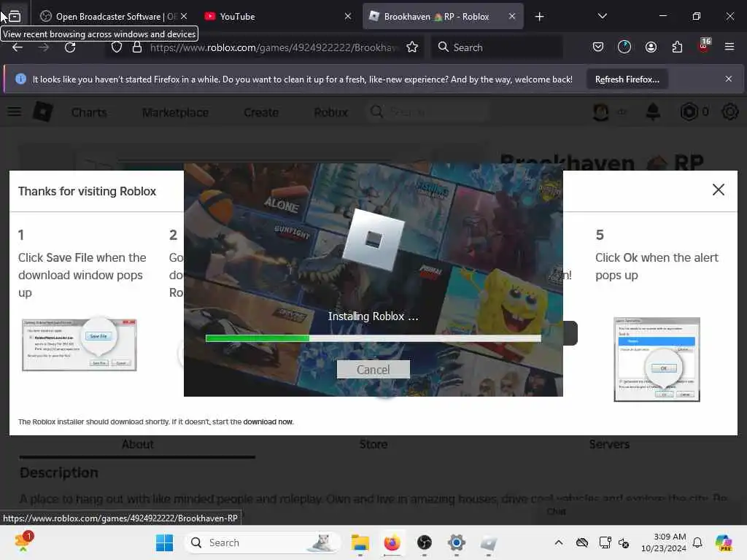Open Windows notifications bell

click(x=697, y=542)
